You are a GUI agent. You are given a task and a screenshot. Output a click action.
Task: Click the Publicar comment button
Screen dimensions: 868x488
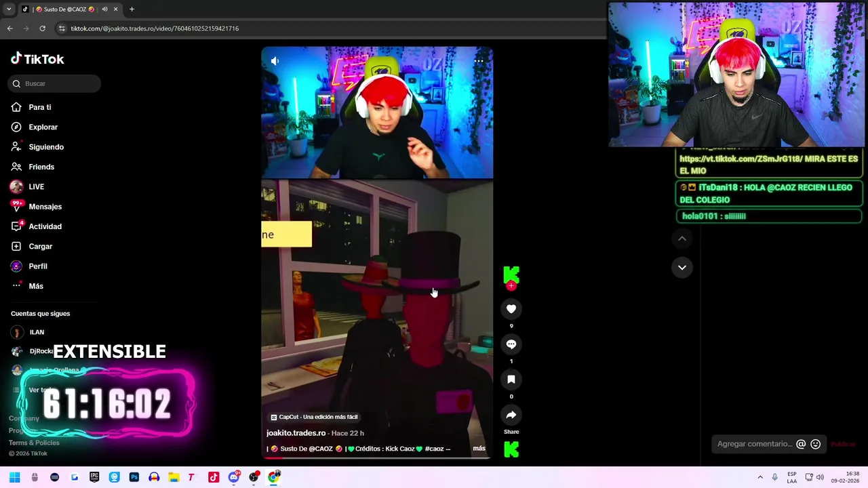coord(844,445)
